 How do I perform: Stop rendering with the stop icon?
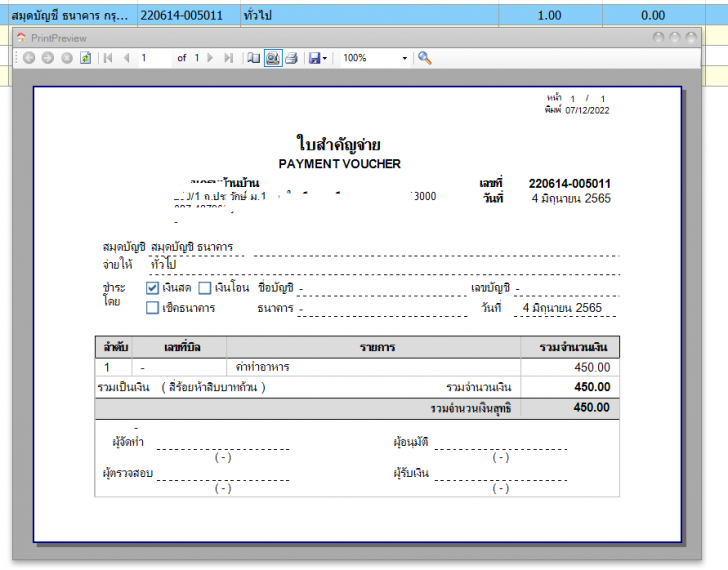[x=67, y=58]
